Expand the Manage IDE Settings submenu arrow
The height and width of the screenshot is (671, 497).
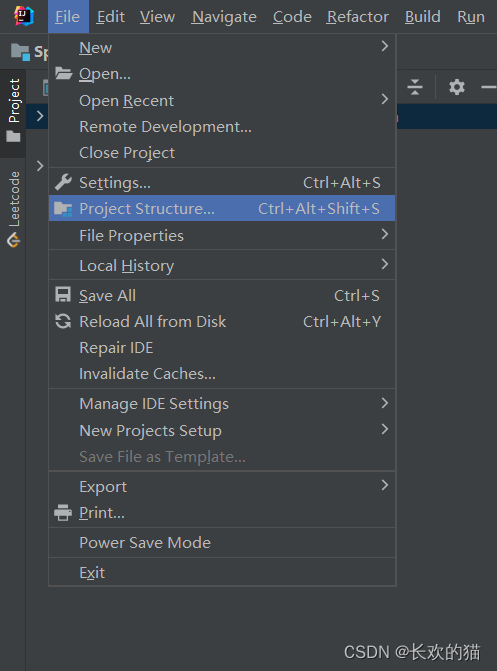click(384, 402)
